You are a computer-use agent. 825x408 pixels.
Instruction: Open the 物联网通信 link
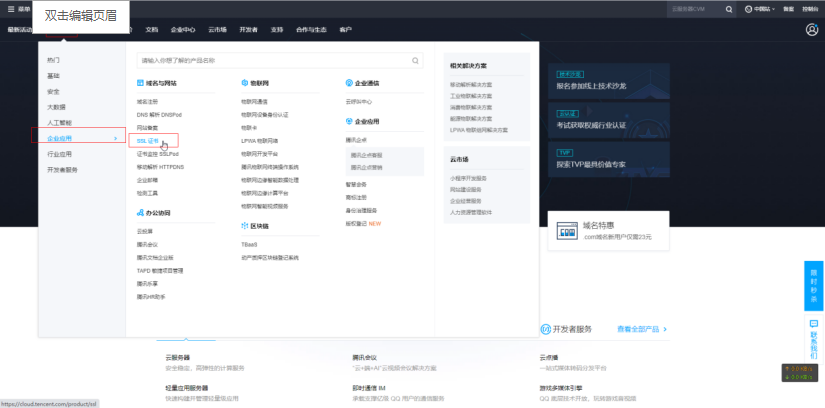254,102
